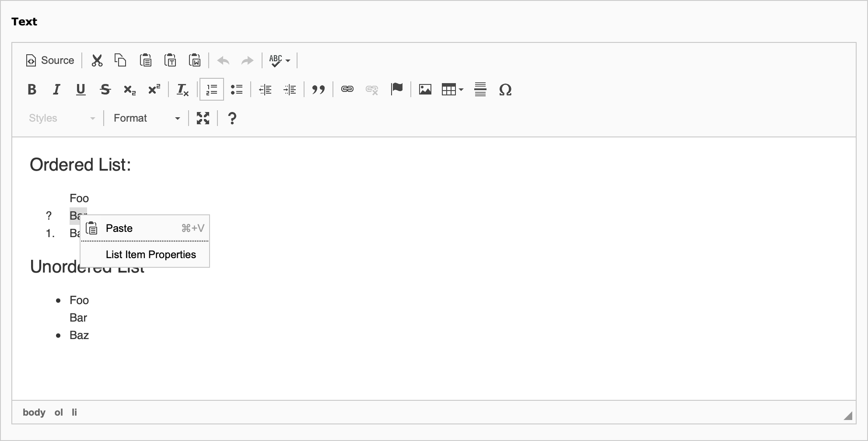Choose Paste from the context menu

point(145,228)
